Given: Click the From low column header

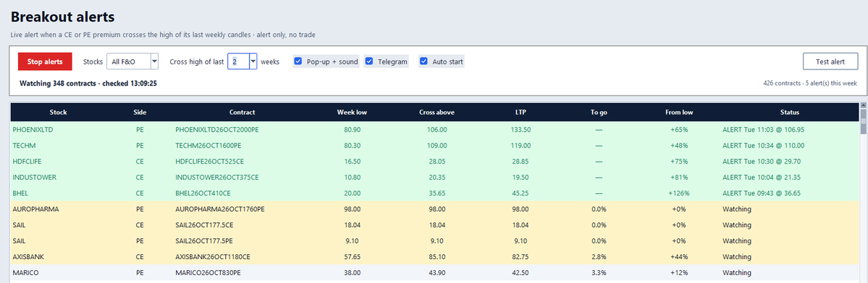Looking at the screenshot, I should [x=679, y=112].
